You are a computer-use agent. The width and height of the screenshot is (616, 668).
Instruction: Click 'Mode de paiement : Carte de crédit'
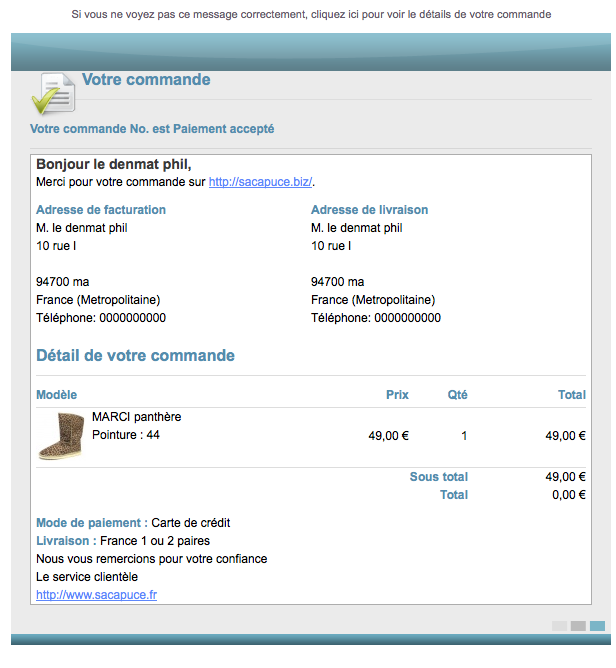(x=133, y=523)
